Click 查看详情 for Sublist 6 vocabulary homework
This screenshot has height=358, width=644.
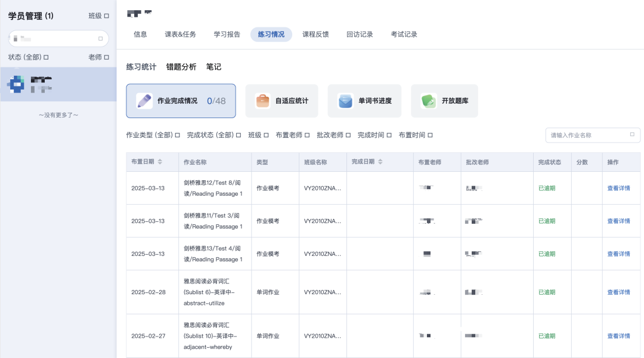click(x=618, y=292)
